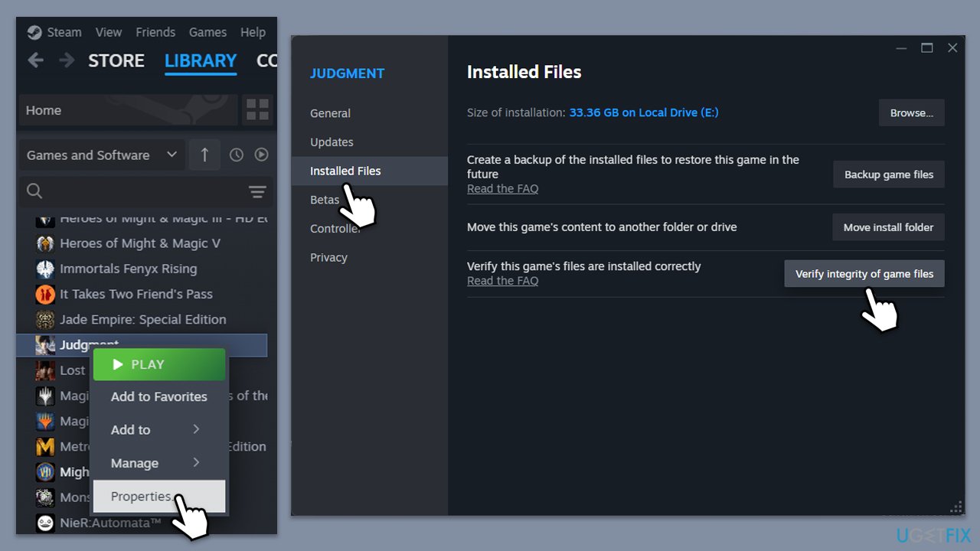
Task: Go to the LIBRARY tab
Action: pyautogui.click(x=201, y=60)
